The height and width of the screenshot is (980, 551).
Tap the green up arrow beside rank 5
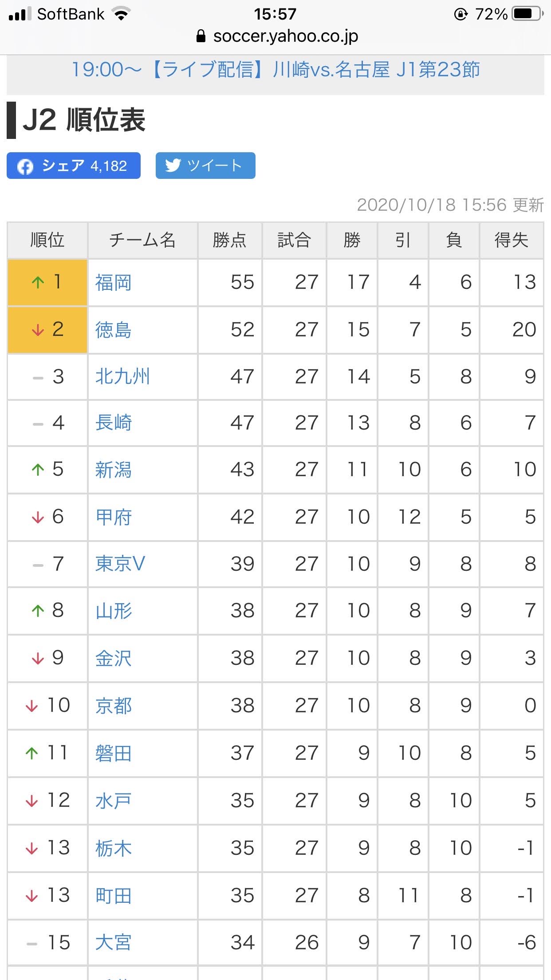pos(38,470)
